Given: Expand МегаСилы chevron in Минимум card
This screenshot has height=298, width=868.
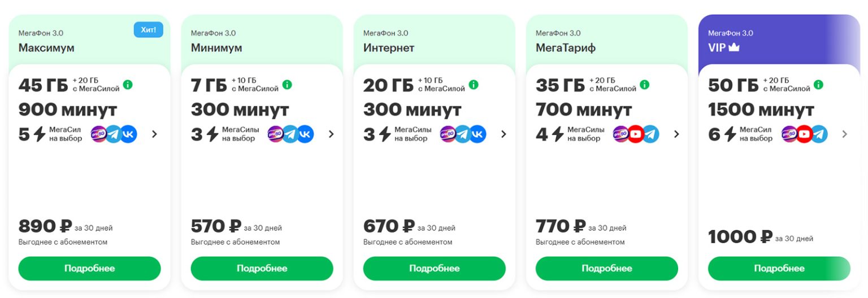Looking at the screenshot, I should (331, 134).
